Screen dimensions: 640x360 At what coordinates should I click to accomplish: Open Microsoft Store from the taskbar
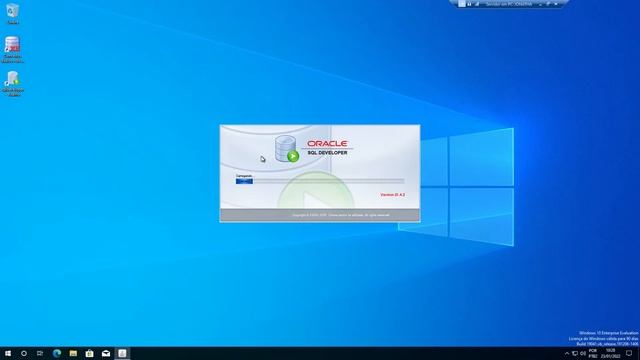[89, 353]
